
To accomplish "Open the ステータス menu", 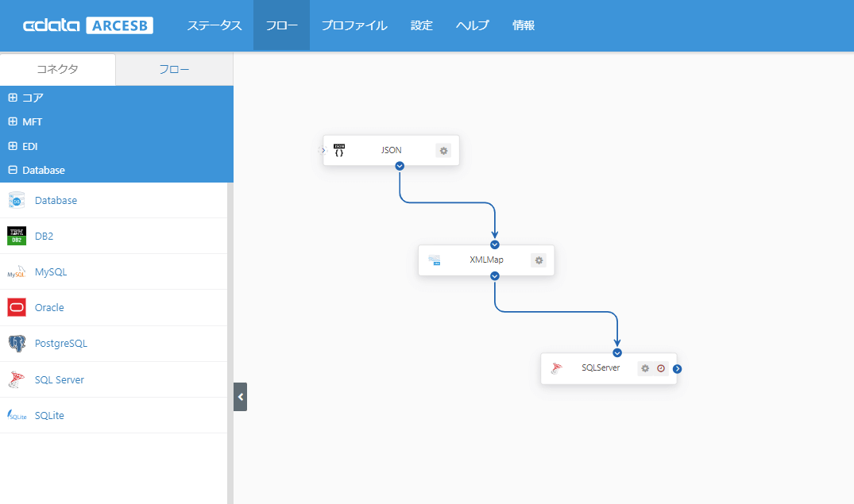I will 214,25.
